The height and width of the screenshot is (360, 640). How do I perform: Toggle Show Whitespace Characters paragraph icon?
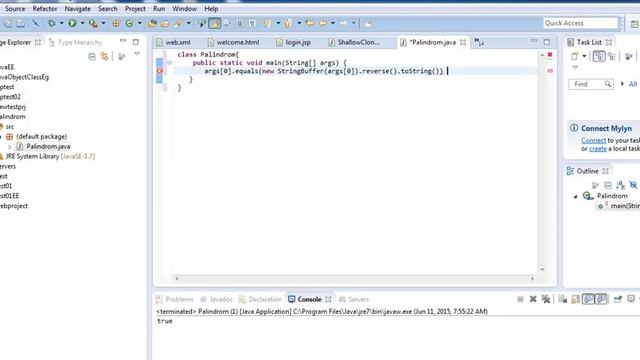pos(253,24)
